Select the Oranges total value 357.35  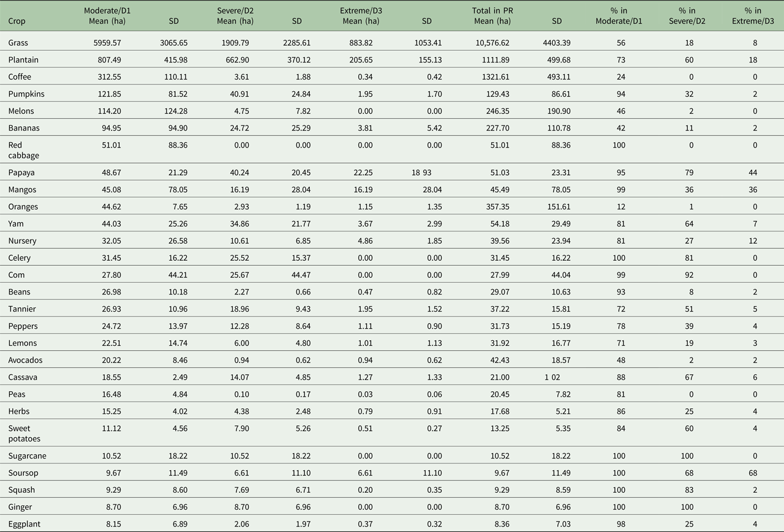point(497,207)
